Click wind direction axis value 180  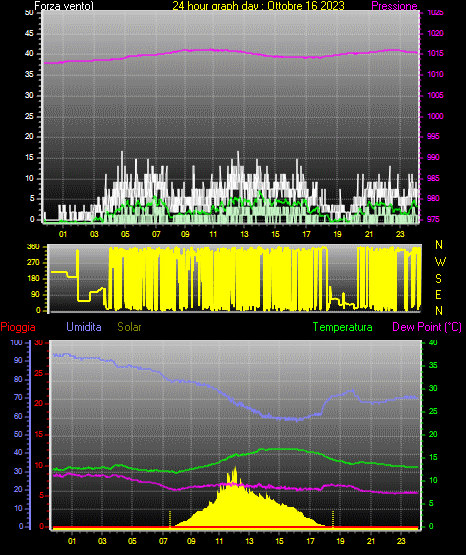(33, 279)
